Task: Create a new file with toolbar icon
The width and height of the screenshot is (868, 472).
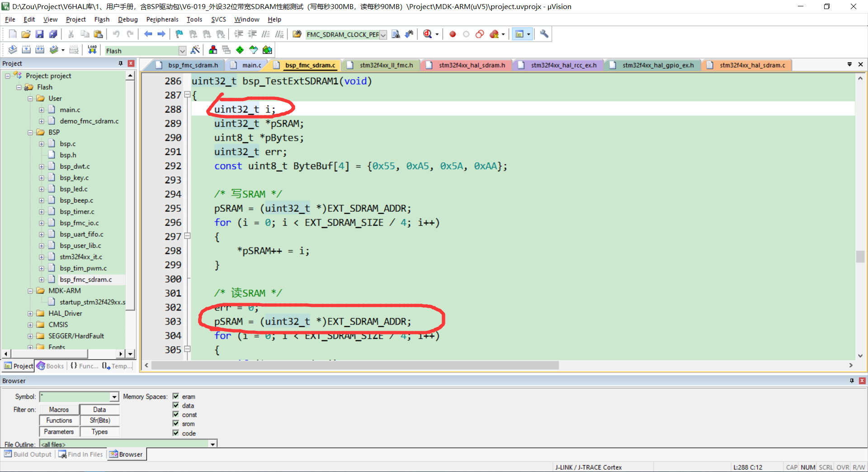Action: [x=13, y=34]
